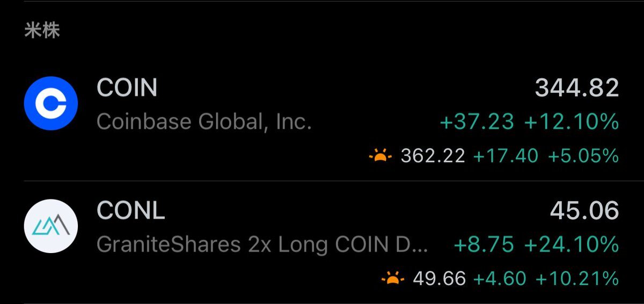Select the Coinbase Global, Inc. company name
644x304 pixels.
click(204, 123)
